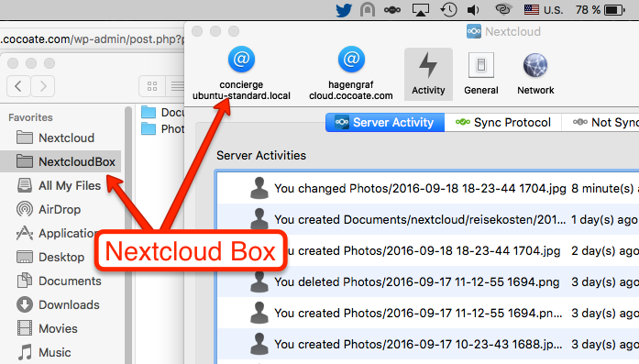This screenshot has height=364, width=639.
Task: Select the hagengraf cloud.cocoate.com account
Action: tap(351, 73)
